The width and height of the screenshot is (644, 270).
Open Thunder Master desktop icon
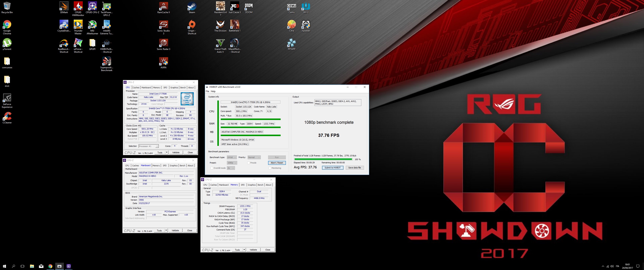(x=78, y=27)
